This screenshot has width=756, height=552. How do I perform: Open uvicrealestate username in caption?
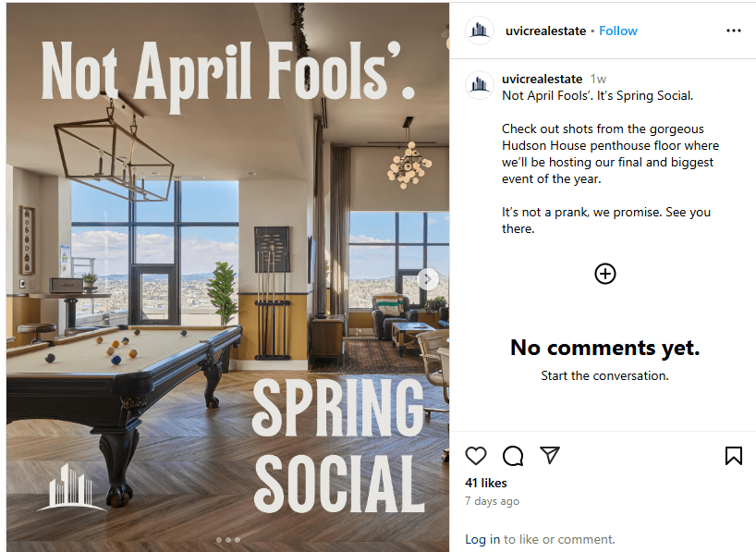tap(542, 80)
